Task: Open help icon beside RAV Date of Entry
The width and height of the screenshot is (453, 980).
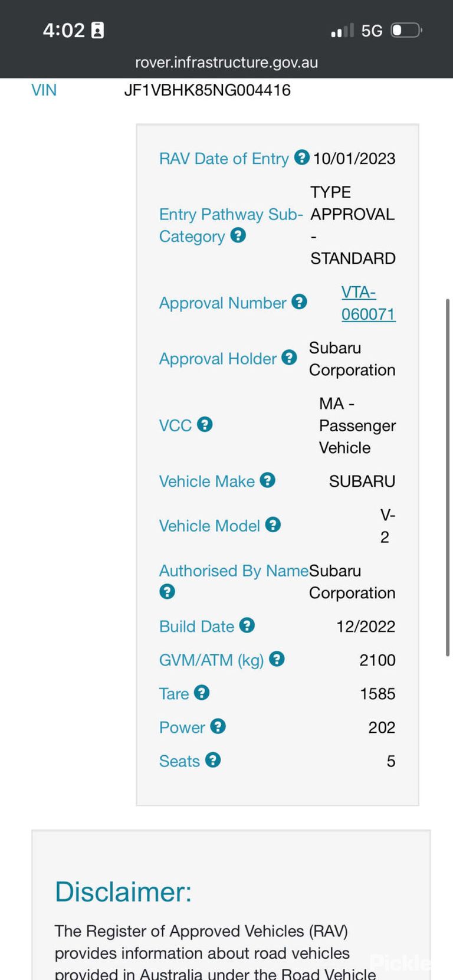Action: (301, 158)
